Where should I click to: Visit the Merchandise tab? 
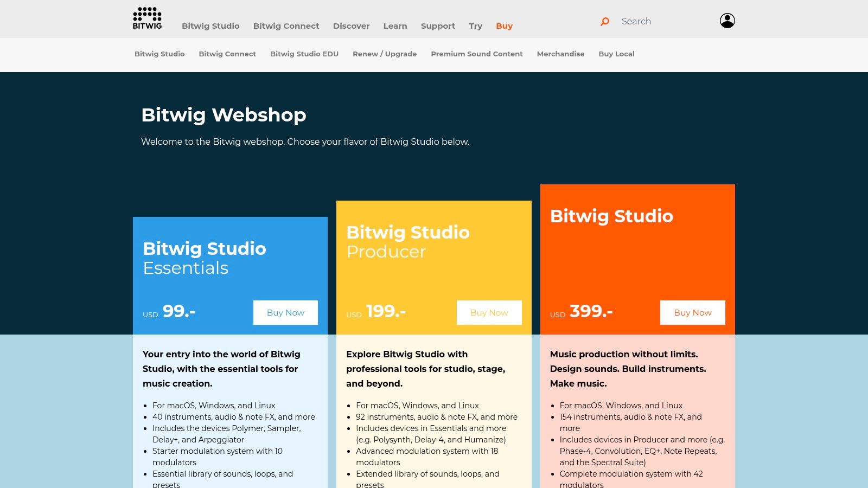(560, 54)
